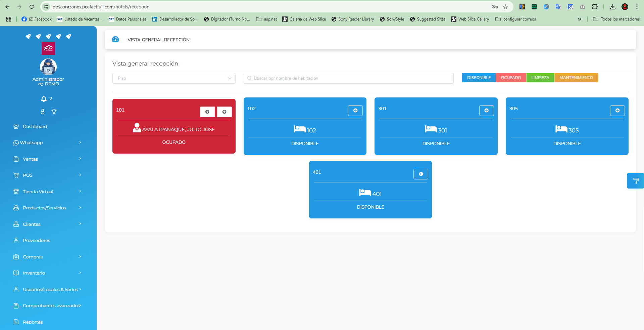
Task: Filter rooms by OCUPADO status
Action: pos(511,78)
